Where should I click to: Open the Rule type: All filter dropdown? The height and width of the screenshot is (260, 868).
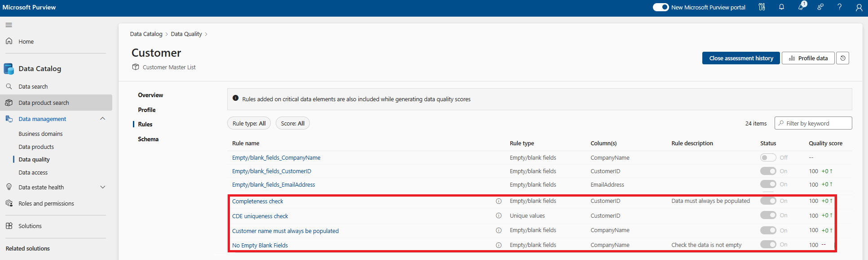pyautogui.click(x=249, y=123)
